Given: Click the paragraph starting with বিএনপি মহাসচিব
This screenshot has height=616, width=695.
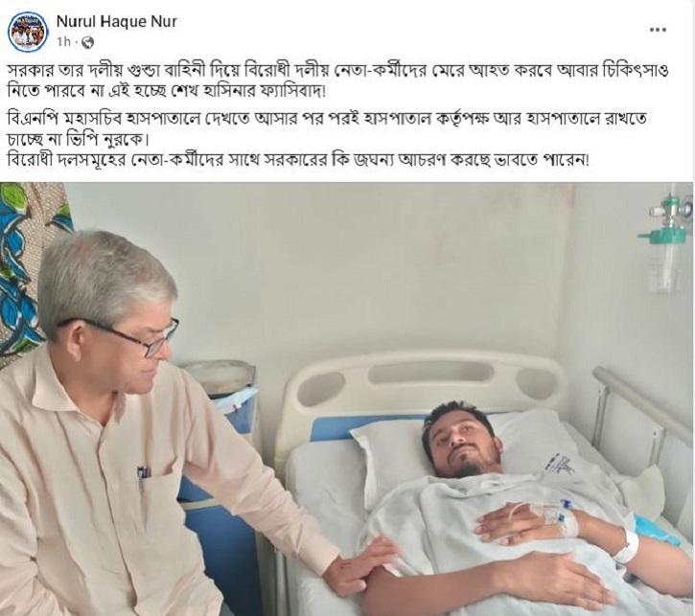Looking at the screenshot, I should pyautogui.click(x=327, y=129).
